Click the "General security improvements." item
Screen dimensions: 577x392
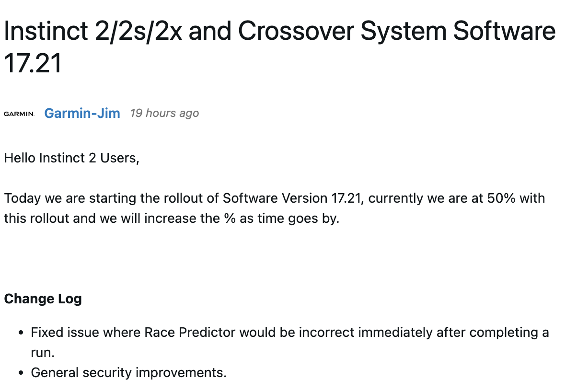(x=128, y=372)
